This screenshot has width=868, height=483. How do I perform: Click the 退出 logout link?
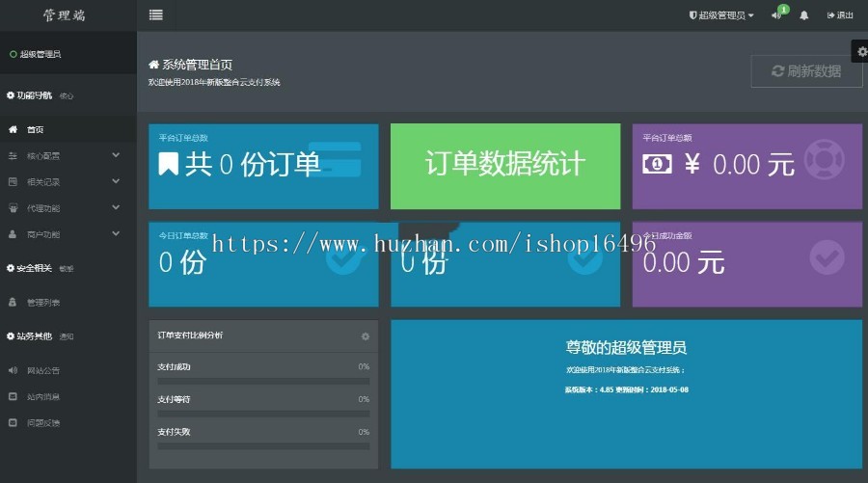point(840,15)
